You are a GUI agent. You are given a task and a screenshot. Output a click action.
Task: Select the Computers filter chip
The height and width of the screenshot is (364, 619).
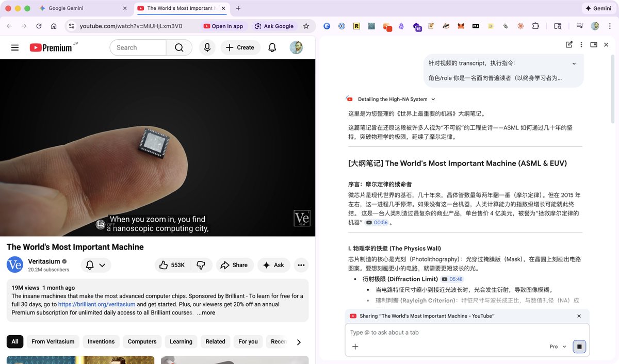(142, 341)
